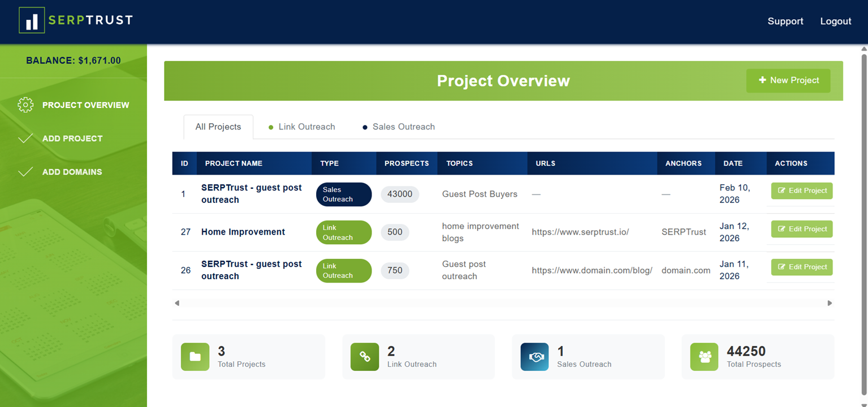Edit the Home Improvement project
Image resolution: width=868 pixels, height=407 pixels.
pos(801,229)
